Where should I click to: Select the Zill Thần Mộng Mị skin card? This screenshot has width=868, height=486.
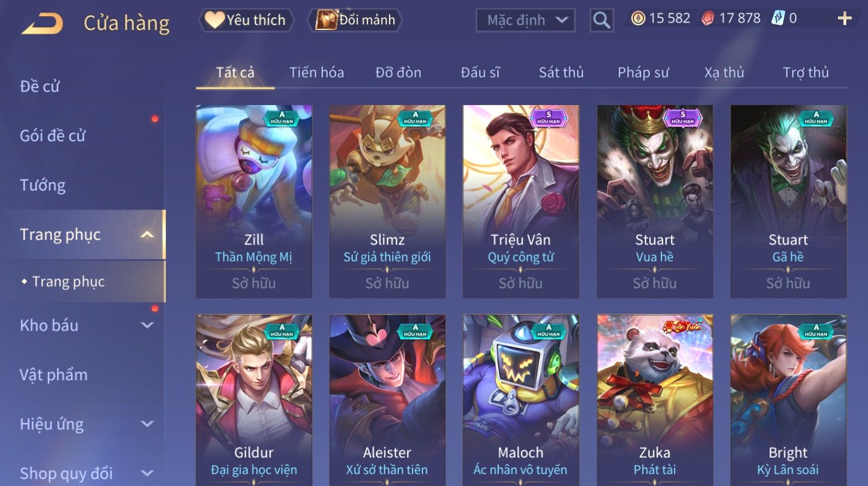[x=254, y=201]
